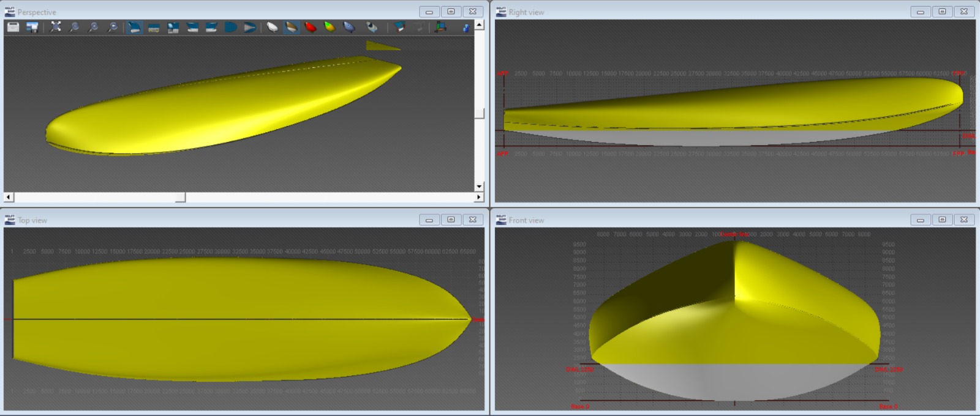Image resolution: width=980 pixels, height=416 pixels.
Task: Click the Perspective horizontal scrollbar thumb
Action: point(180,197)
